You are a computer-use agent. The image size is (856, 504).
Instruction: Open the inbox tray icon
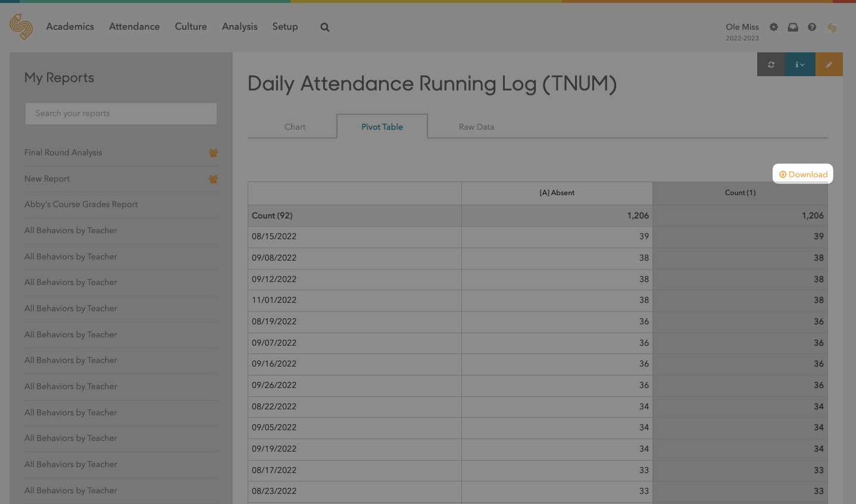coord(792,27)
